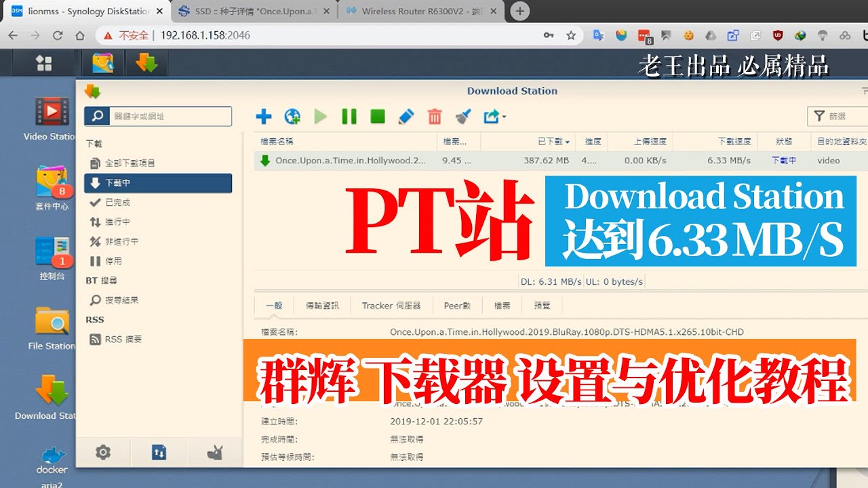
Task: Switch to the Tracker 伺服器 tab
Action: click(x=391, y=306)
